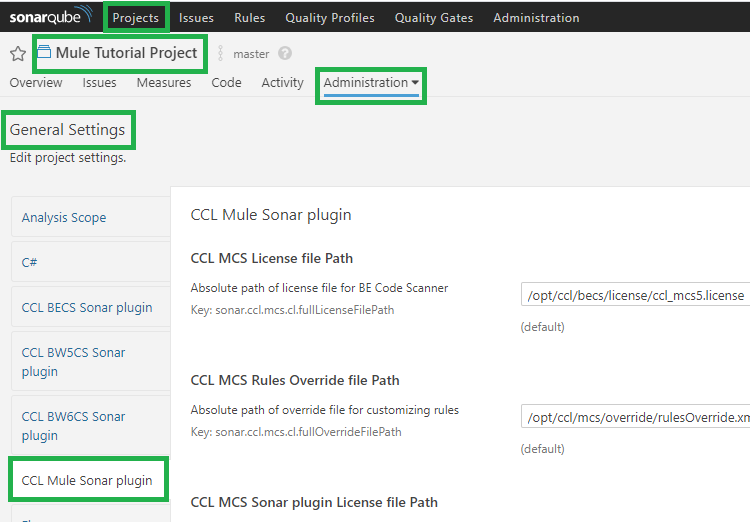Viewport: 750px width, 522px height.
Task: Open the Measures tab
Action: tap(164, 82)
